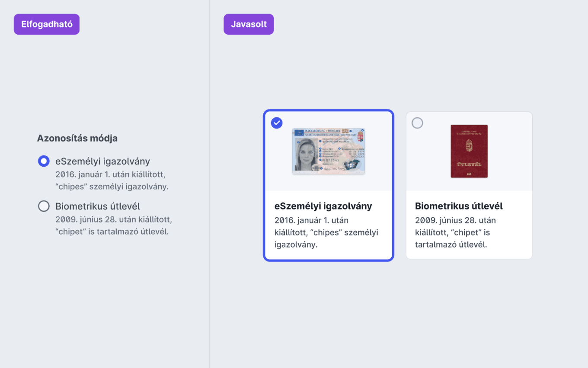Image resolution: width=588 pixels, height=368 pixels.
Task: Click the 2016. január 1. description under radio
Action: coord(112,181)
